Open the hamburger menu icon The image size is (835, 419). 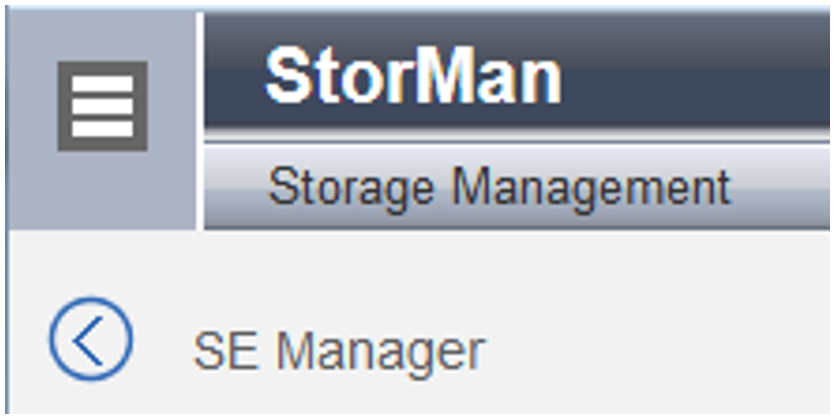tap(102, 106)
